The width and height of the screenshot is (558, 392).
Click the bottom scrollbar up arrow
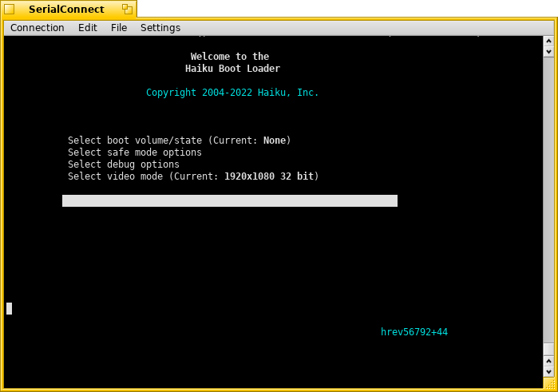point(548,361)
